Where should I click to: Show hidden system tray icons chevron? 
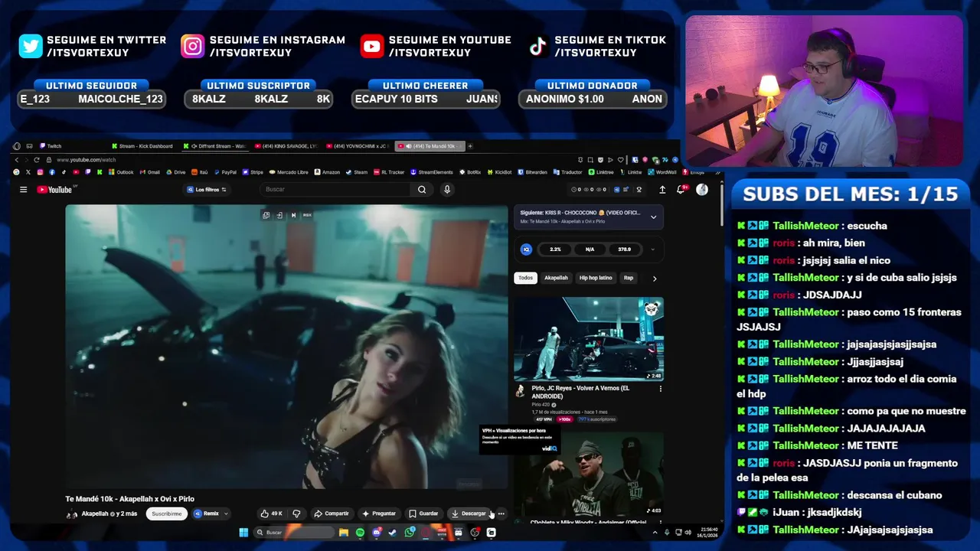click(x=655, y=533)
